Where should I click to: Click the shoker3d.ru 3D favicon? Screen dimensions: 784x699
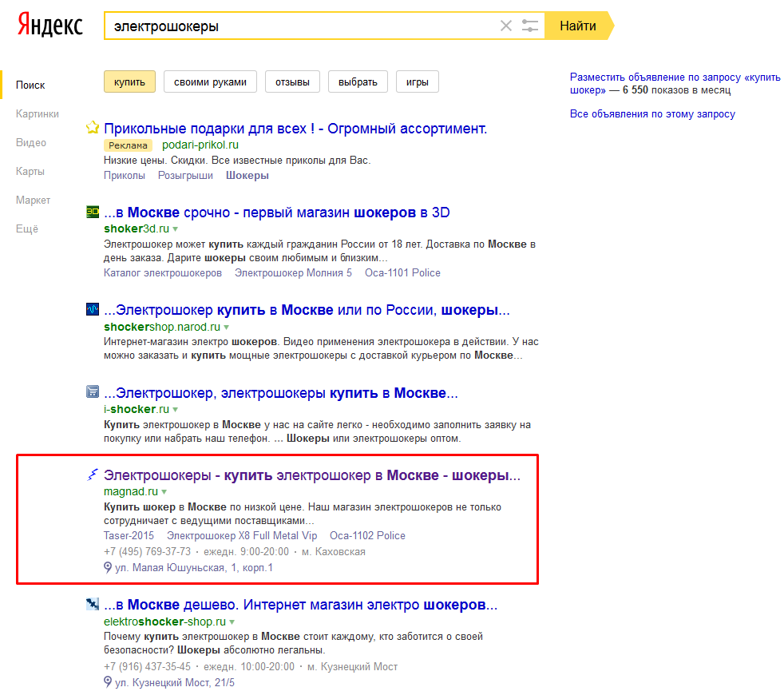click(x=93, y=212)
